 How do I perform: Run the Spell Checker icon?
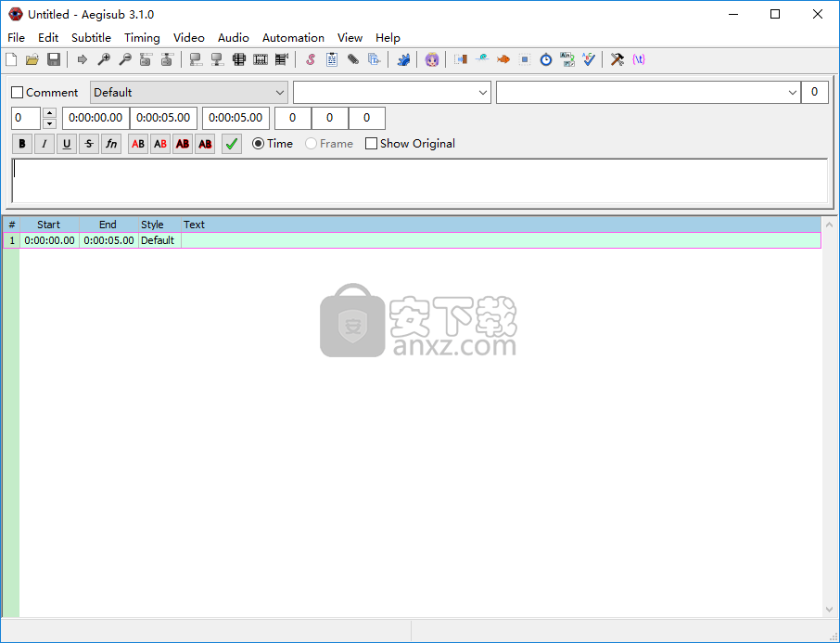pyautogui.click(x=589, y=59)
